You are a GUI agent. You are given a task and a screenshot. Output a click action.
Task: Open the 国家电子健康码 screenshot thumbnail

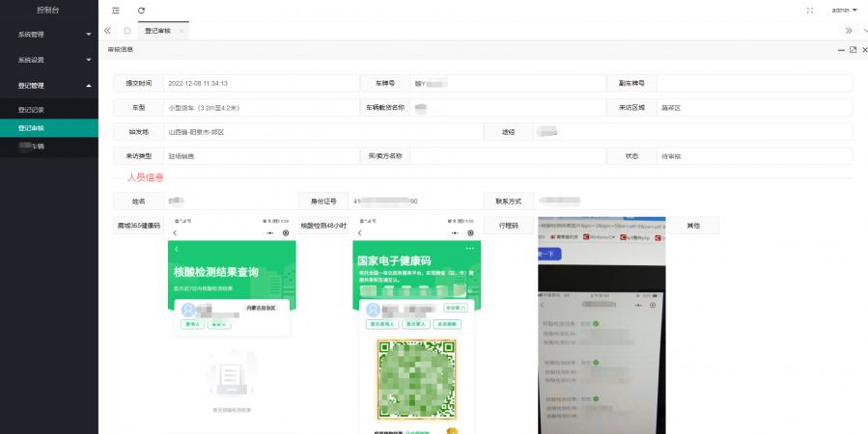[416, 328]
